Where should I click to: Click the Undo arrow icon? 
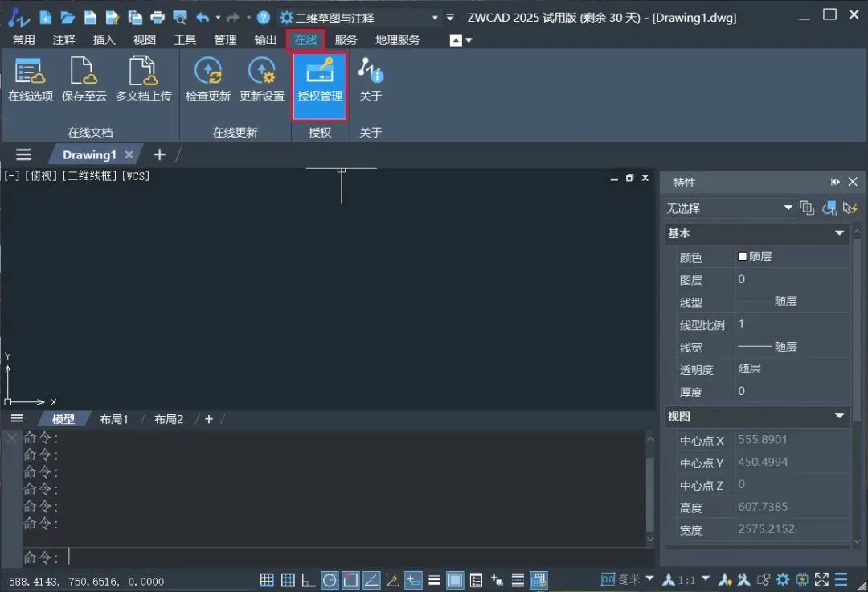pos(203,18)
